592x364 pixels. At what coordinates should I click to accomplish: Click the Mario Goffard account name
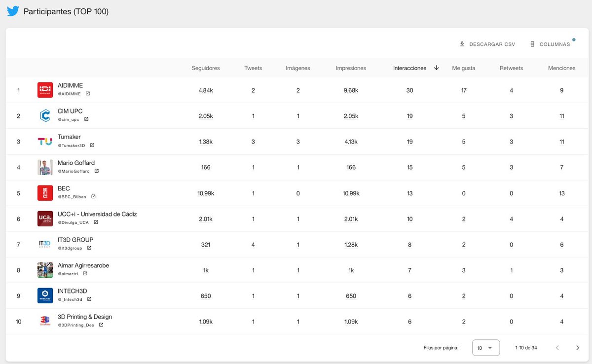pos(76,162)
